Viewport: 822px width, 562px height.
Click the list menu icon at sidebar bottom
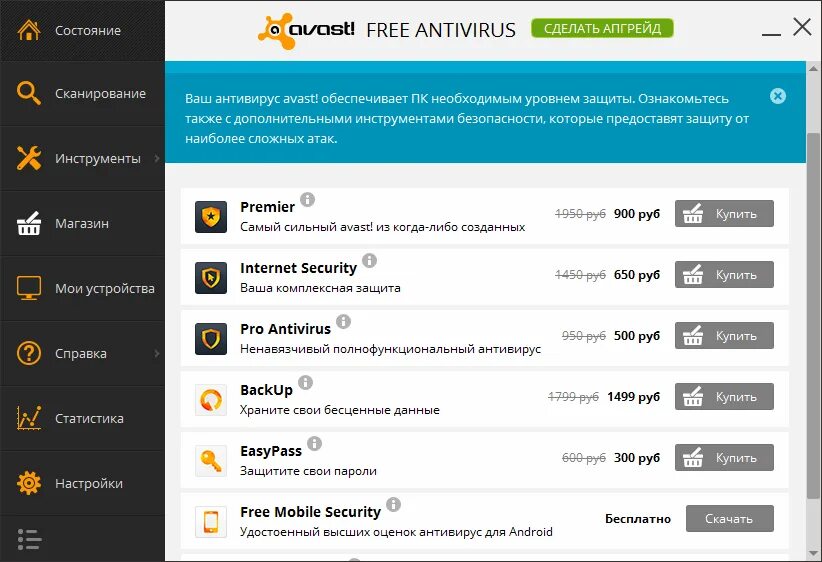[29, 539]
